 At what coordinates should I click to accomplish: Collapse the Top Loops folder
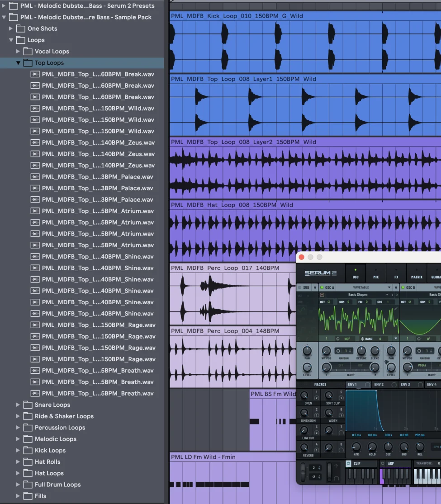click(x=18, y=63)
